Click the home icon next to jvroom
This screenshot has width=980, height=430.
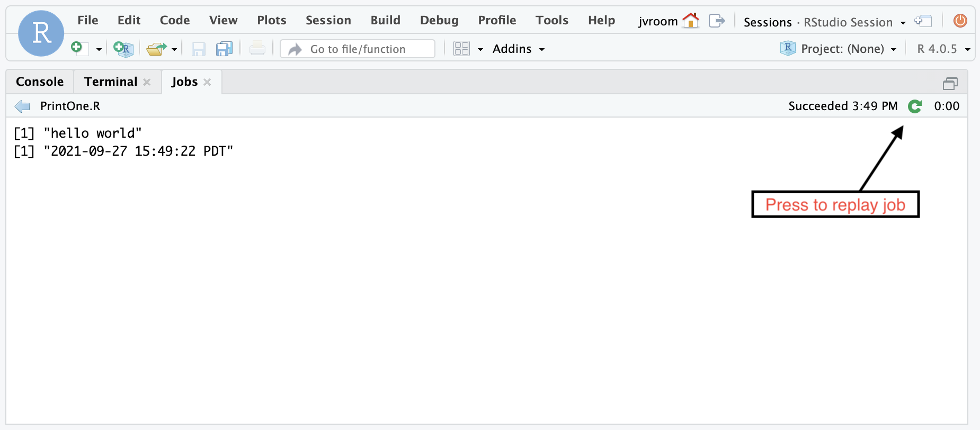691,21
